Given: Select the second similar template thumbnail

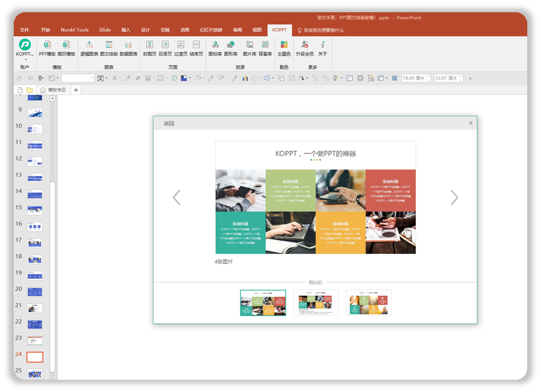Looking at the screenshot, I should 316,302.
